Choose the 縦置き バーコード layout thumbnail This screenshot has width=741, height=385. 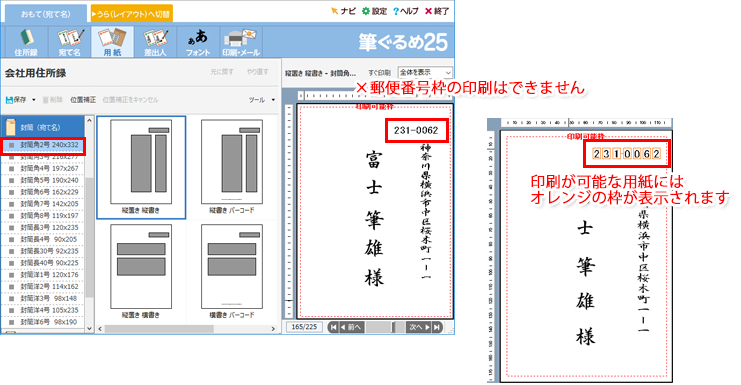232,167
